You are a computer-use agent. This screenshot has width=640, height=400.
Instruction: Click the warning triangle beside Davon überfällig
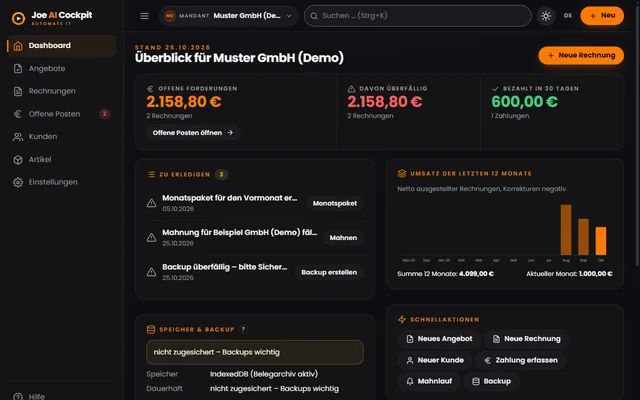point(351,89)
